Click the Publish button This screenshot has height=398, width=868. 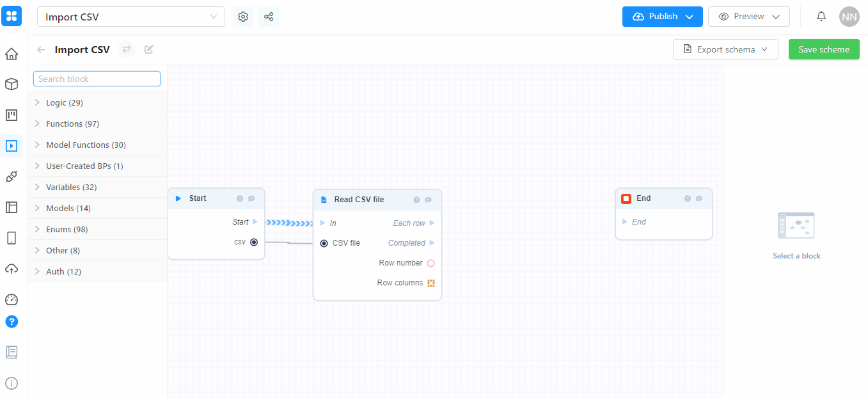point(662,17)
